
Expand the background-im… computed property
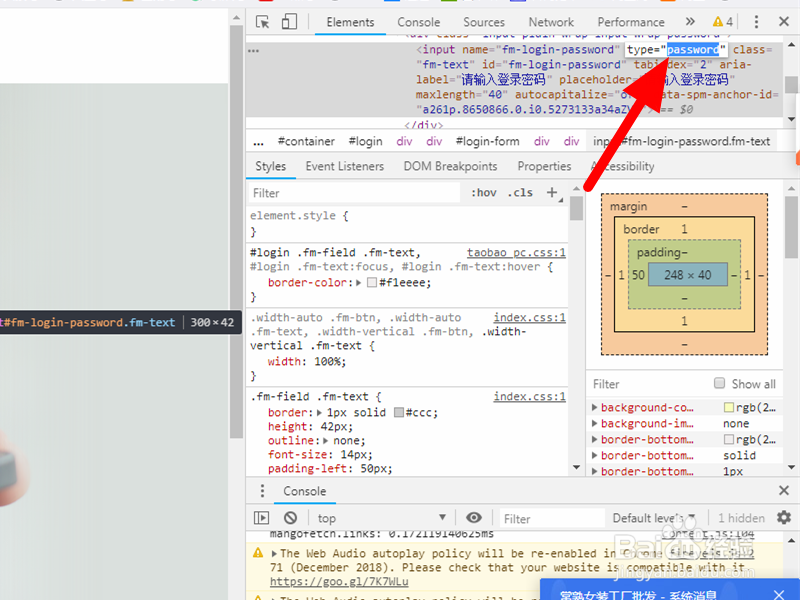click(594, 423)
